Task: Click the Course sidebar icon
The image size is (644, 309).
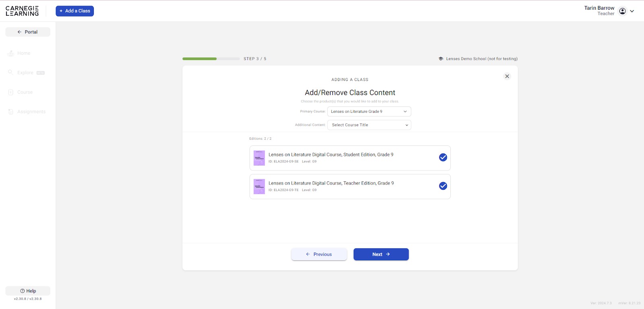Action: click(11, 92)
